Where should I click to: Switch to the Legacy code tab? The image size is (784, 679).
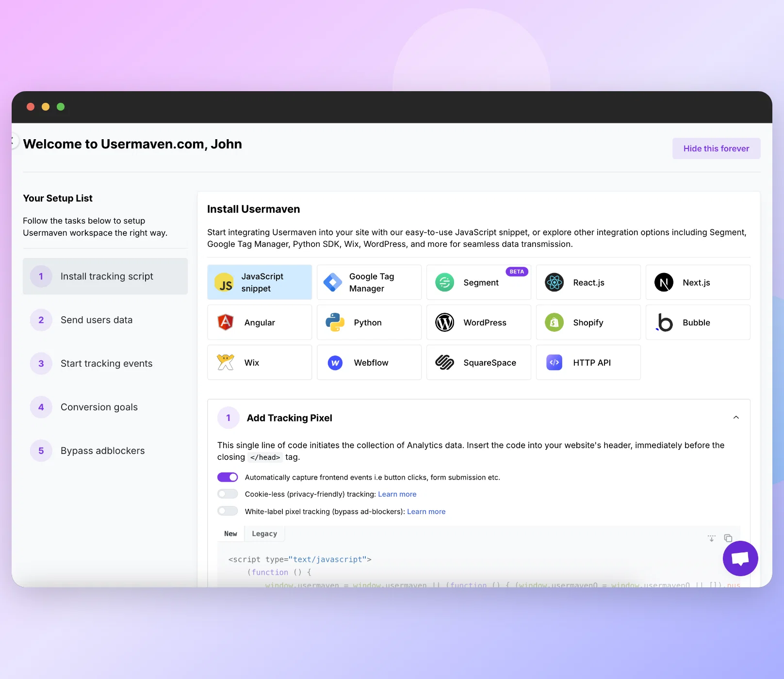coord(264,533)
